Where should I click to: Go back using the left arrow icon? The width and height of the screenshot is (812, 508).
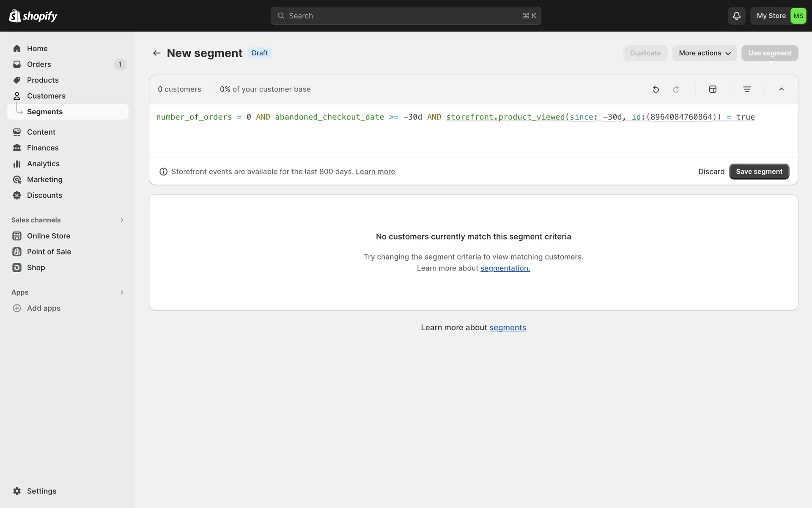point(157,53)
